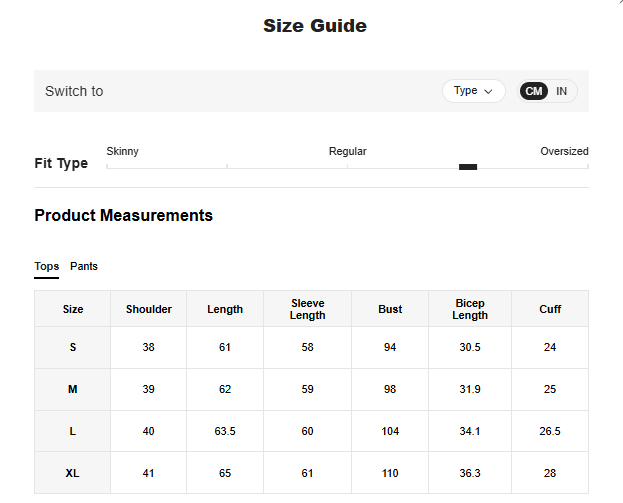Click the Skinny fit label
Viewport: 623px width, 503px height.
click(123, 151)
